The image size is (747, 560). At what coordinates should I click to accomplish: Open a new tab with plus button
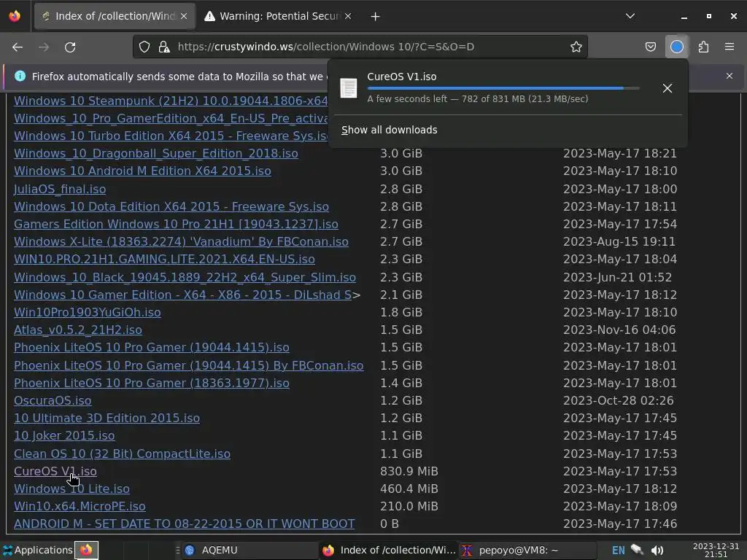pyautogui.click(x=376, y=16)
